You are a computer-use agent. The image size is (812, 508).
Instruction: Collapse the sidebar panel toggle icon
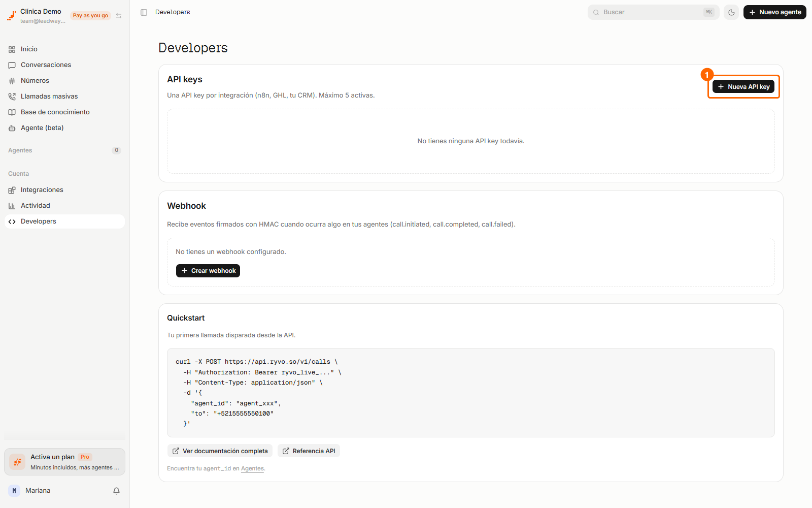click(144, 12)
